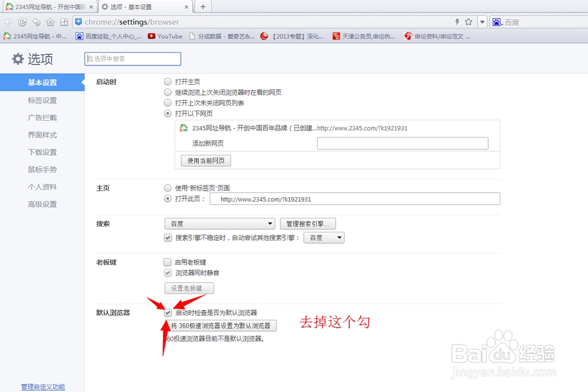Select 基本设置 in the sidebar
Image resolution: width=588 pixels, height=392 pixels.
(x=42, y=82)
